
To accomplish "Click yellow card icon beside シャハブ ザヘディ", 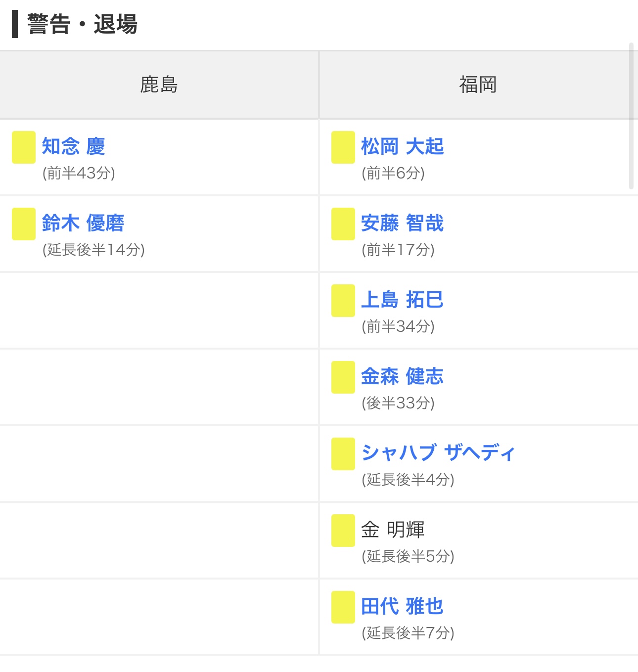I will pos(343,454).
